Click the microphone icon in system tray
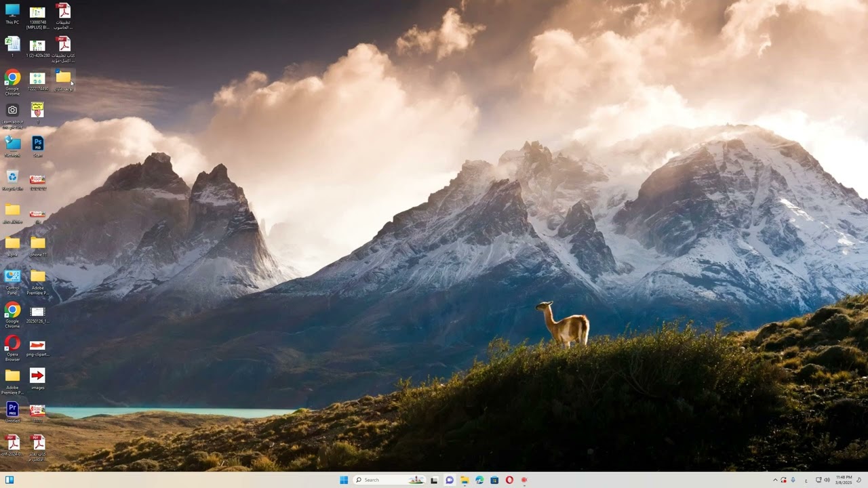This screenshot has height=488, width=868. click(x=793, y=480)
